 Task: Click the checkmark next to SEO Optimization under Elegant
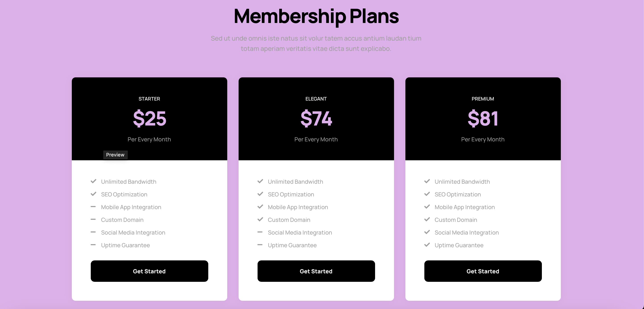(x=260, y=194)
